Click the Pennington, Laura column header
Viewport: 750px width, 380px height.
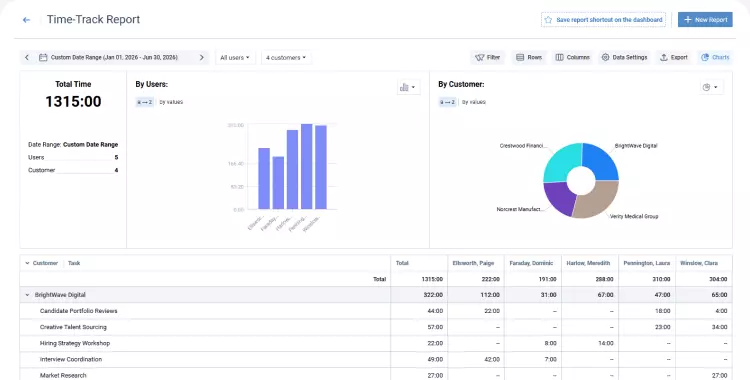647,263
